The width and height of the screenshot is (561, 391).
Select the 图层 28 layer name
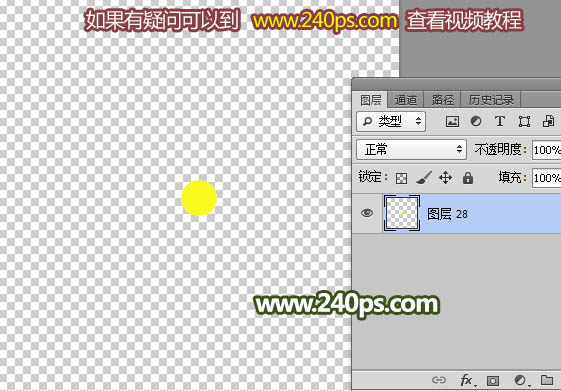pos(447,214)
